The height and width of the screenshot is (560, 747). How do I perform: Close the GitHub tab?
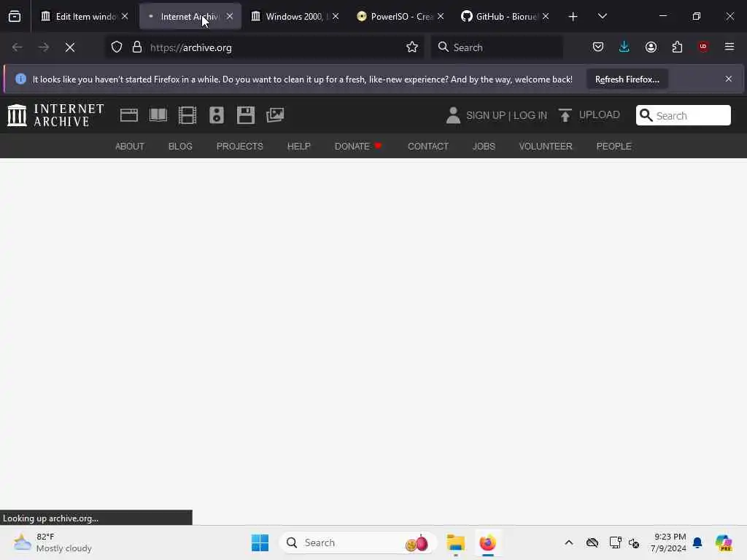[546, 16]
